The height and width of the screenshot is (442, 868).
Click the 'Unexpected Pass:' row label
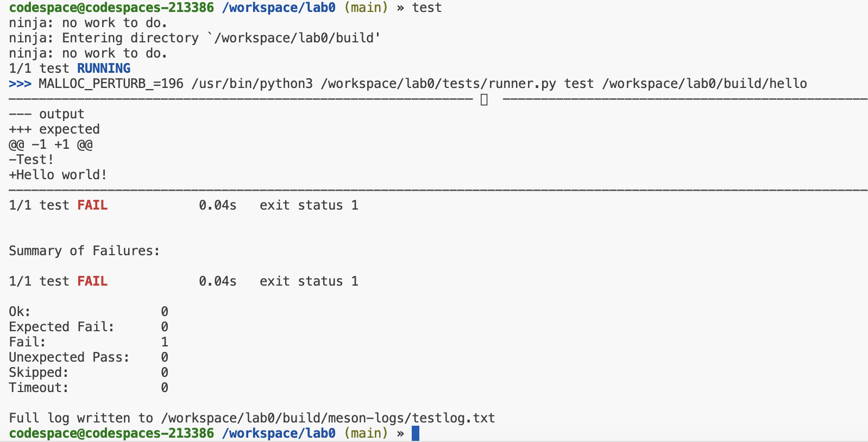69,357
